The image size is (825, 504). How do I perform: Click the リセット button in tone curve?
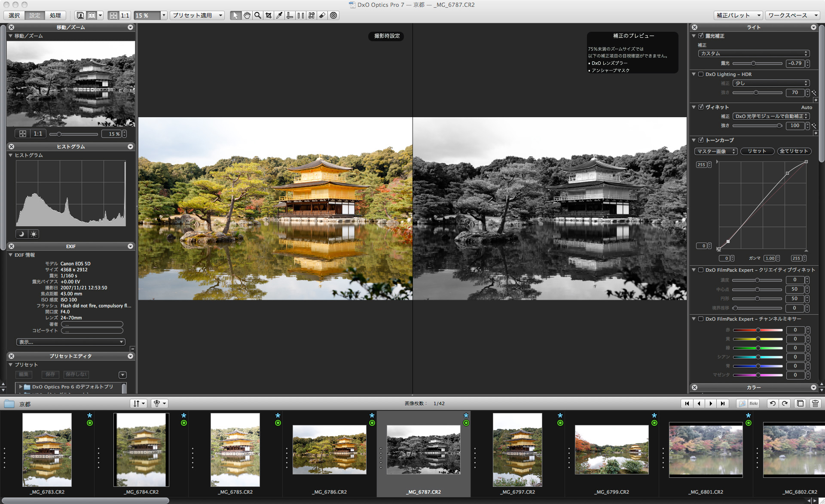point(757,151)
